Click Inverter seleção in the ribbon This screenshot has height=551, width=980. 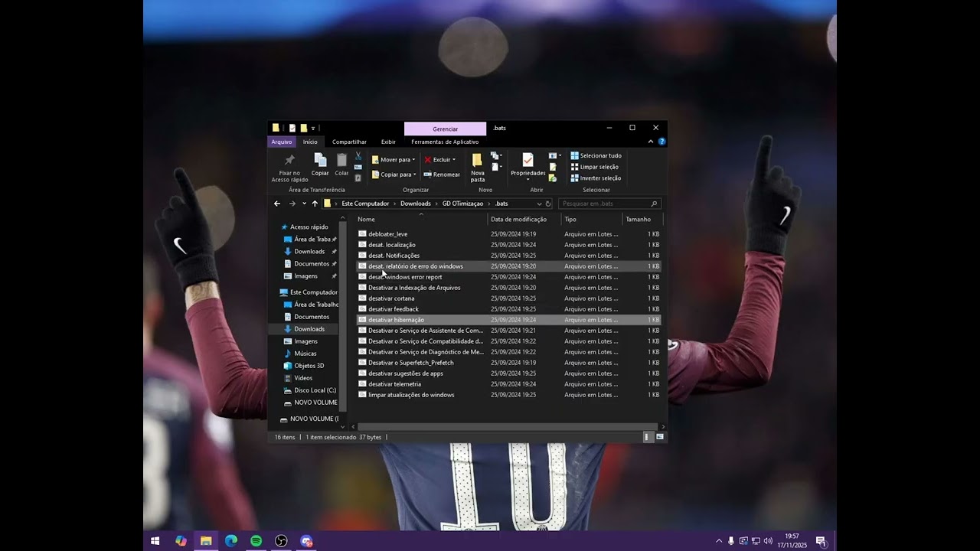(596, 178)
